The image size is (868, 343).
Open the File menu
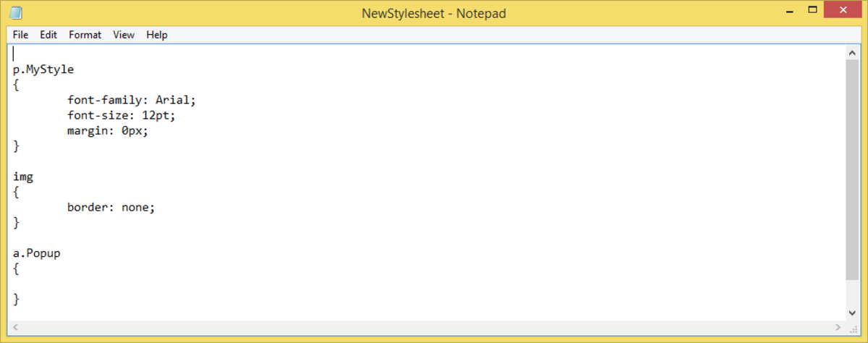20,35
